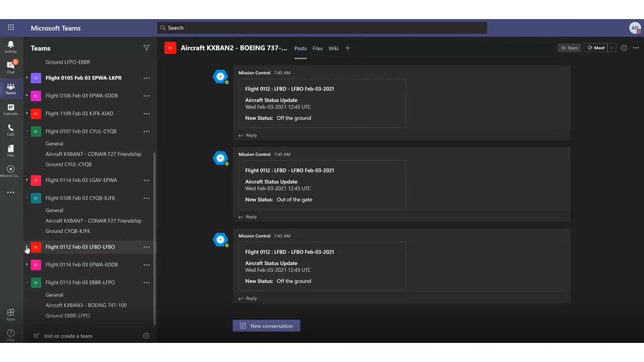Viewport: 644px width, 362px height.
Task: Click the Search box
Action: tap(322, 28)
